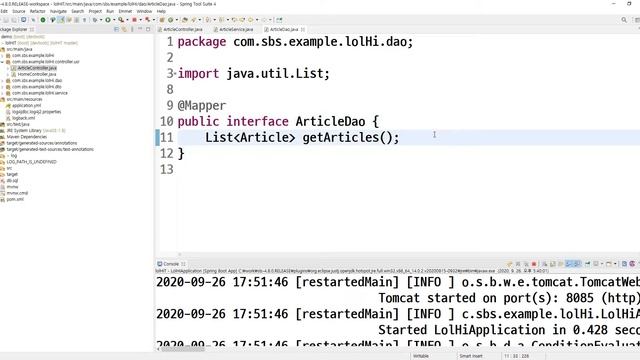The width and height of the screenshot is (640, 360).
Task: Expand the com.sbs.example.lolHi.service package
Action: (2, 93)
